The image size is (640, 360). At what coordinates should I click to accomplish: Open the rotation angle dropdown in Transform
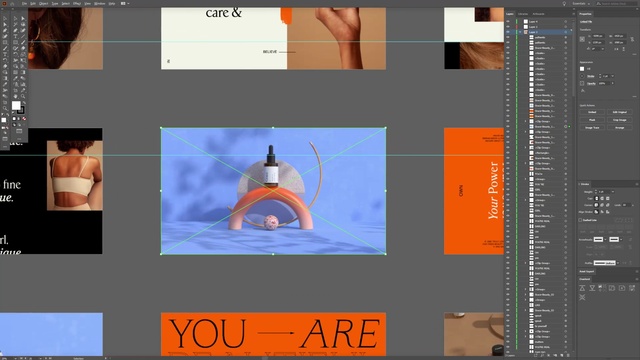tap(603, 49)
